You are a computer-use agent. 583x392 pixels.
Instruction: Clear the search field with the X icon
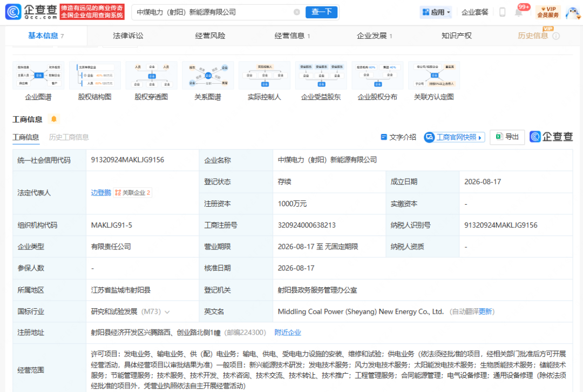pos(297,12)
